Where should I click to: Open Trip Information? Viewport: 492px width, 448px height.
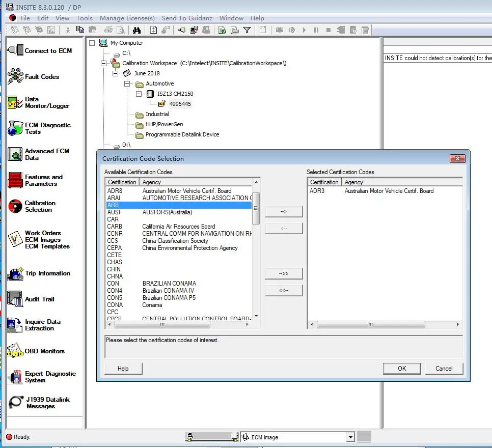39,273
